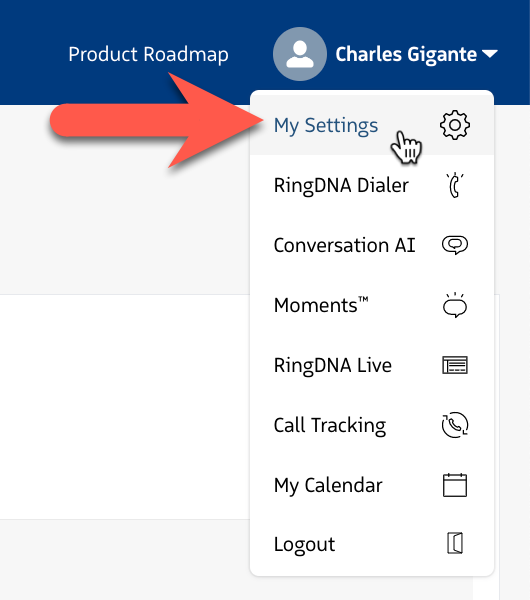Screen dimensions: 530x600
Task: Click the My Settings gear icon
Action: click(x=455, y=125)
